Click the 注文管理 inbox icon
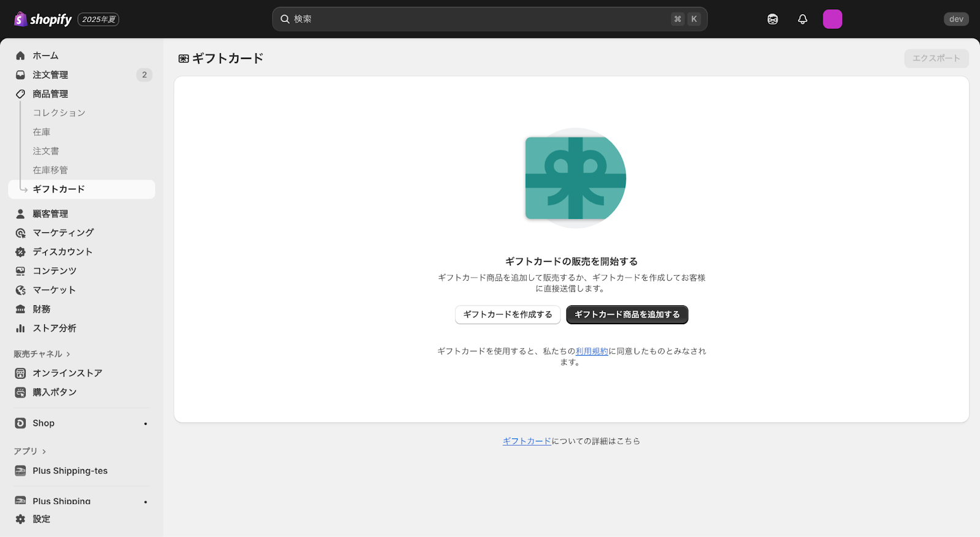This screenshot has height=537, width=980. (20, 75)
